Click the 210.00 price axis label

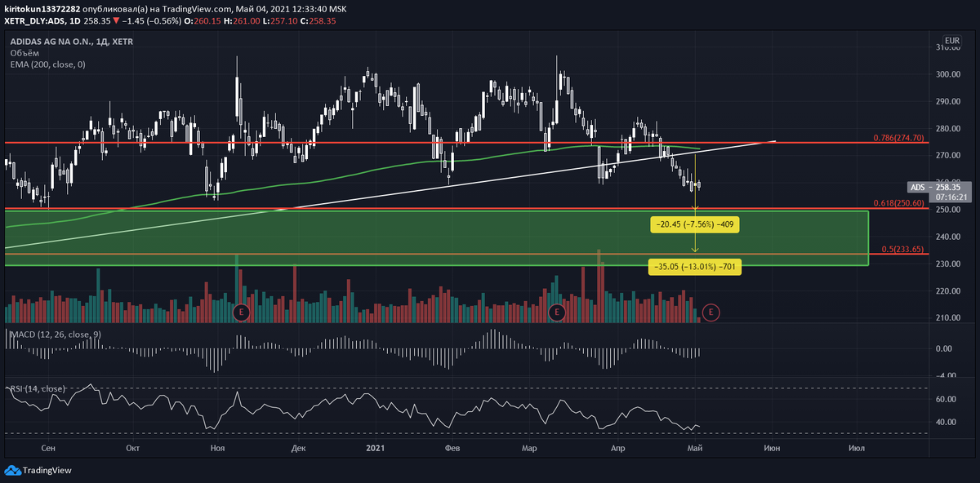(x=948, y=317)
